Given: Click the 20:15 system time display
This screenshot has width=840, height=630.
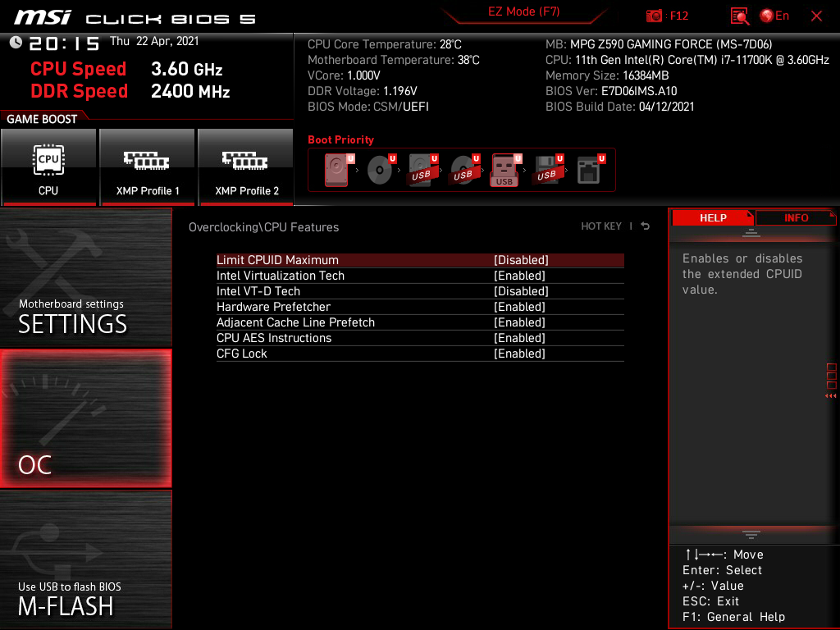Looking at the screenshot, I should click(64, 43).
